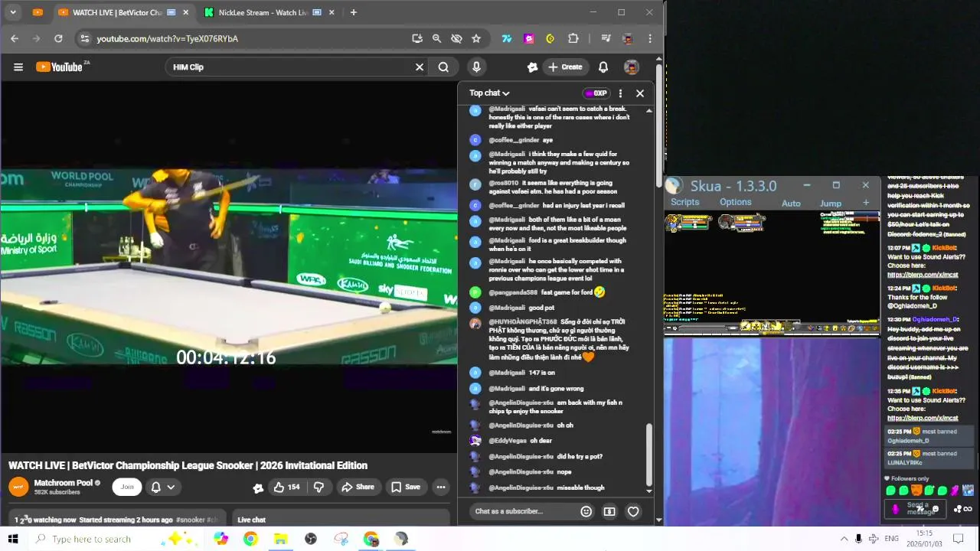Viewport: 980px width, 551px height.
Task: Join the Matchroom Pool channel
Action: [127, 487]
